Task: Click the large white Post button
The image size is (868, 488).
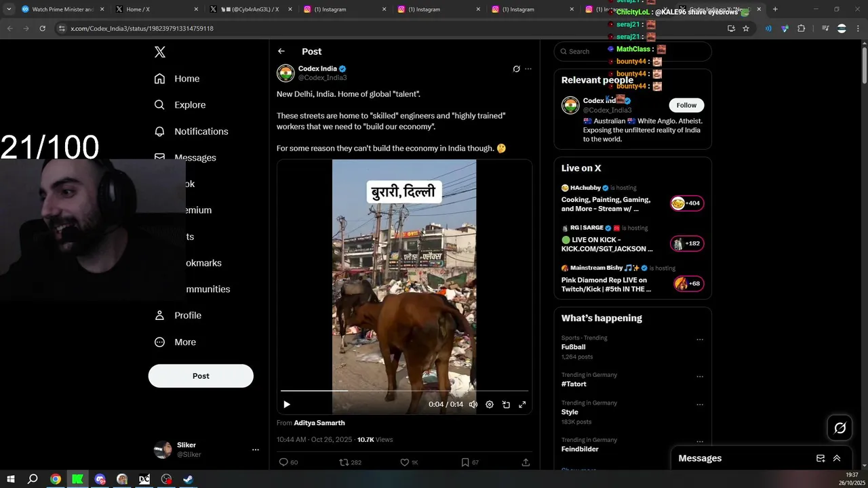Action: tap(201, 376)
